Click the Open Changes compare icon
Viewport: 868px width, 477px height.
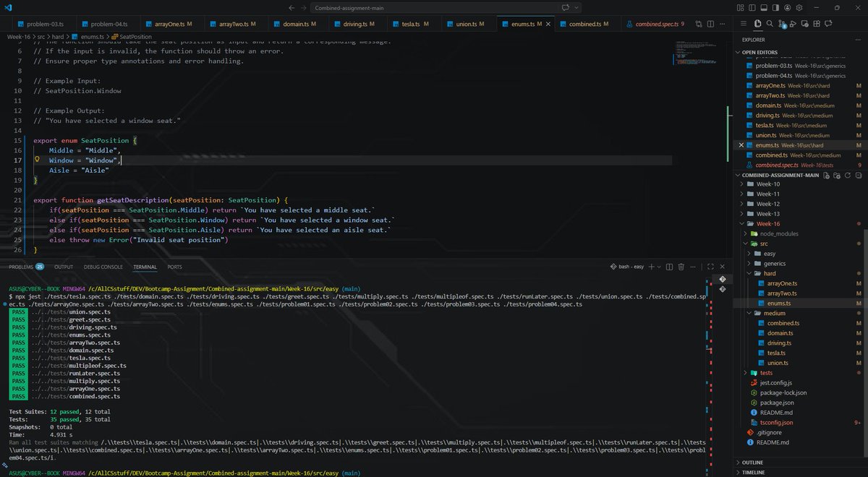click(x=699, y=24)
